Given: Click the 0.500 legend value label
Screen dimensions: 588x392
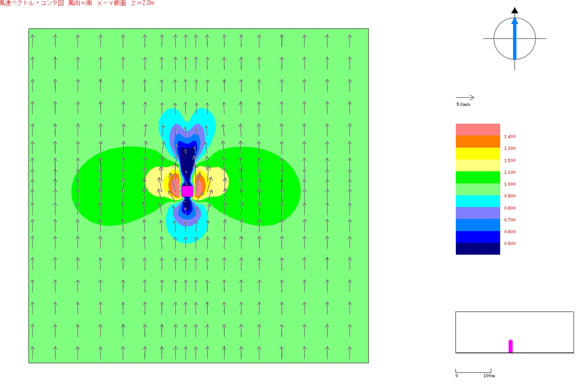Looking at the screenshot, I should pos(510,244).
